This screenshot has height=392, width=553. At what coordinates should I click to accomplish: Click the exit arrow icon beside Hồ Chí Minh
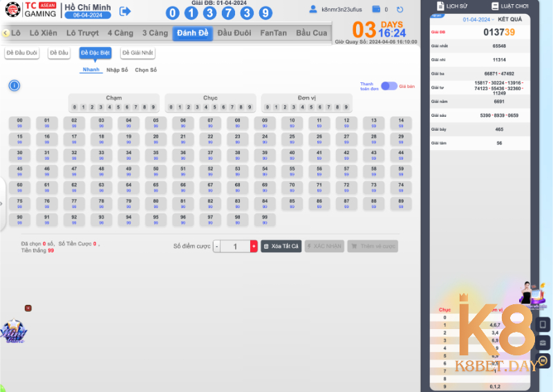125,11
